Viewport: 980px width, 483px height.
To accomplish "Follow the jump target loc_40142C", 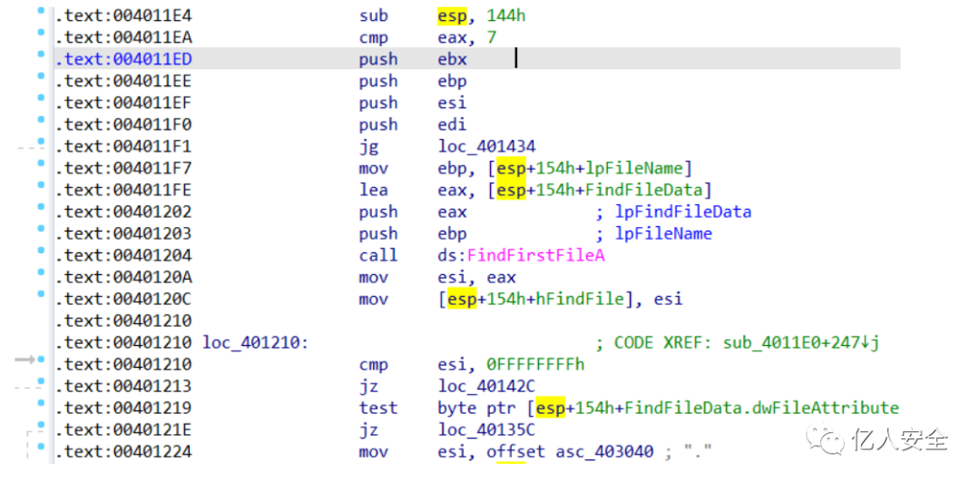I will tap(487, 386).
